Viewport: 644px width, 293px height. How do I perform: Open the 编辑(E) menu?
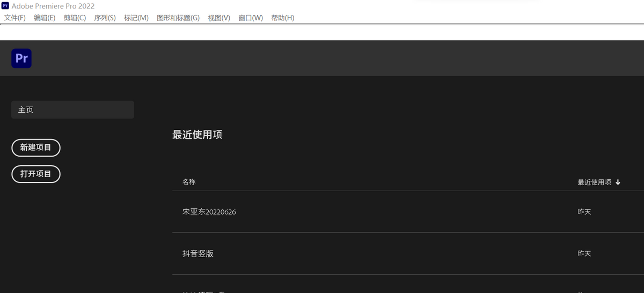[x=45, y=18]
